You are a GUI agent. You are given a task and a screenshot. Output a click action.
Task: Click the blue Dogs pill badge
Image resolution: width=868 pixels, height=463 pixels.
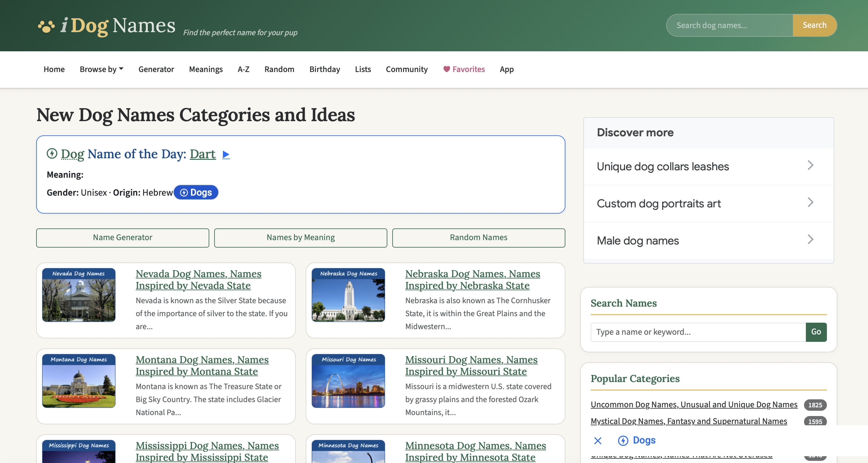click(x=196, y=193)
